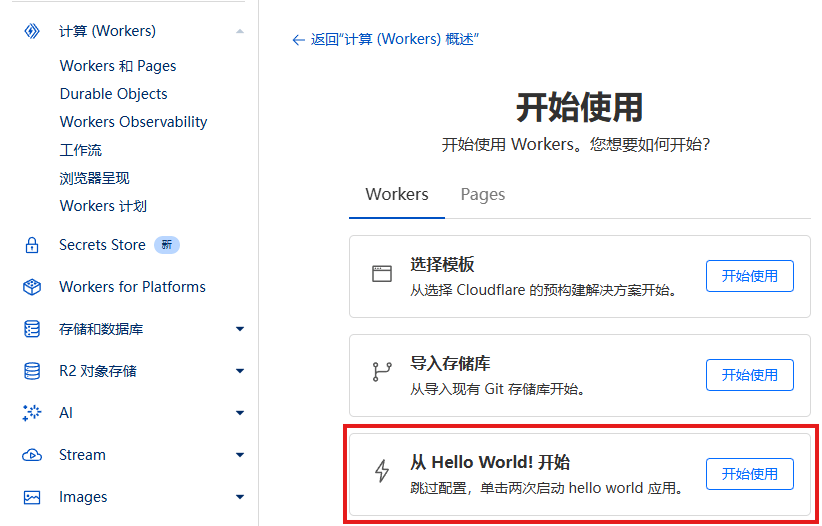Click the 开始使用 page heading
Screen dimensions: 822x526
tap(580, 108)
